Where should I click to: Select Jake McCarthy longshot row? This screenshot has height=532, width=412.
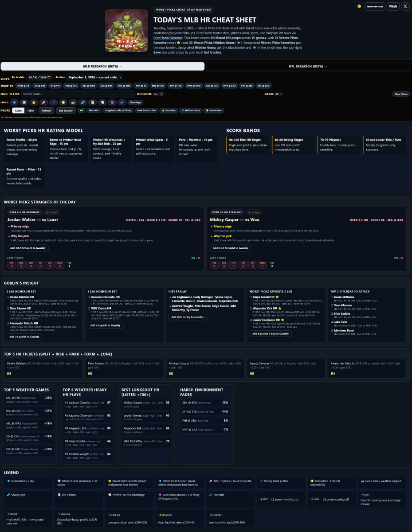(146, 442)
